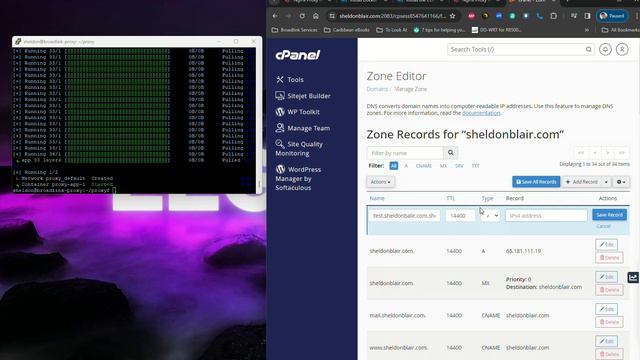Open Manage Team in the sidebar
640x360 pixels.
(x=302, y=128)
